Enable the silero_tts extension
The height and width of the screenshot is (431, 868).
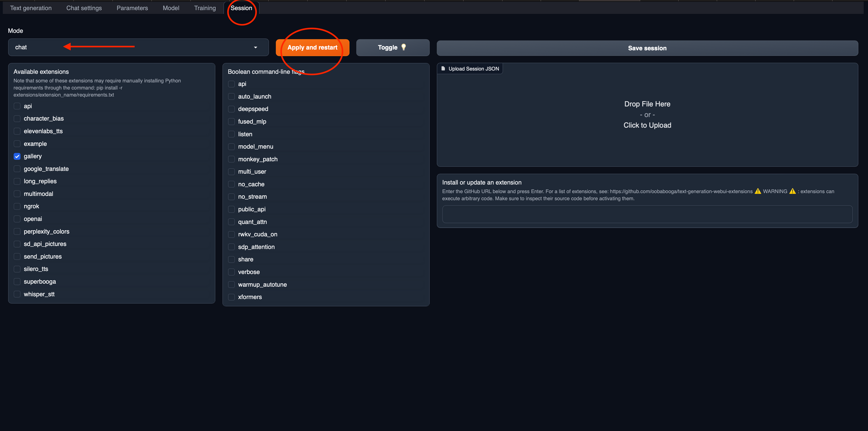17,269
